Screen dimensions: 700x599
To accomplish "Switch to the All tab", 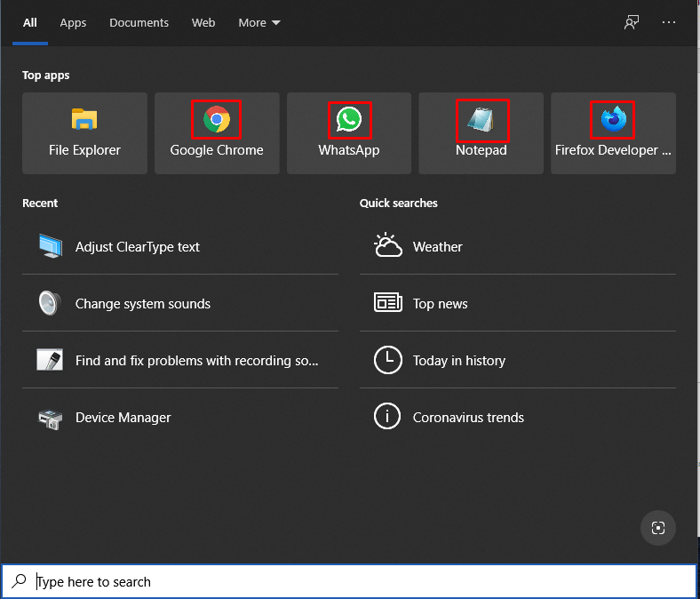I will point(30,23).
